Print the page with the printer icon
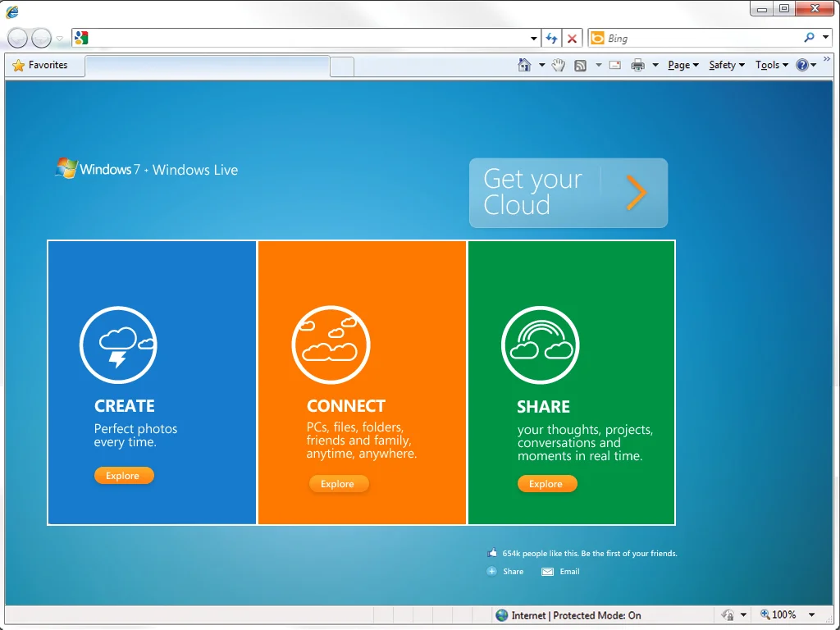Screen dimensions: 840x630 637,66
